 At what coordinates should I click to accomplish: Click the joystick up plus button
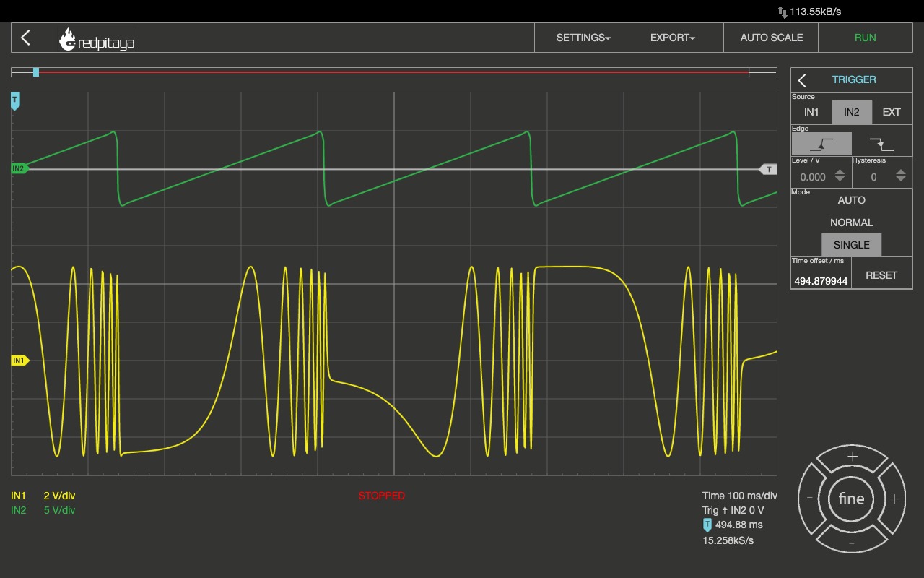click(x=852, y=457)
